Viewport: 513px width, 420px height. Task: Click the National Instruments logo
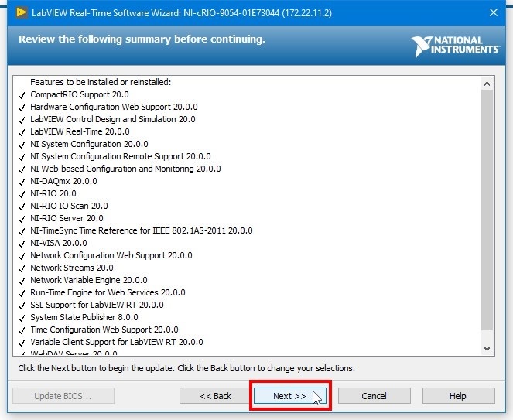455,46
